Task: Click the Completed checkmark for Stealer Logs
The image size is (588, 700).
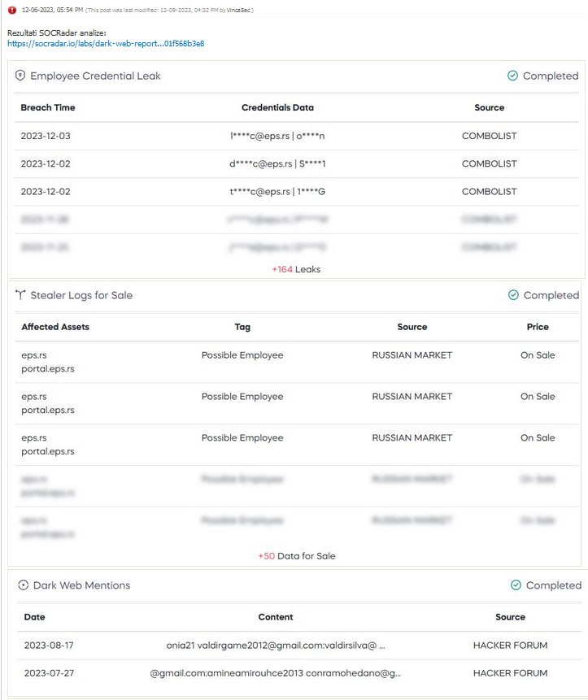Action: point(513,295)
